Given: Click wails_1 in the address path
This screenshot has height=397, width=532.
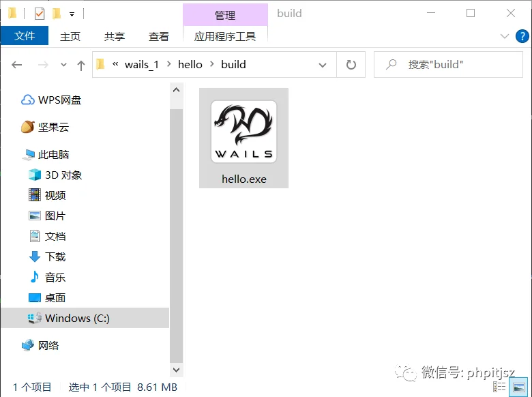Looking at the screenshot, I should [141, 65].
